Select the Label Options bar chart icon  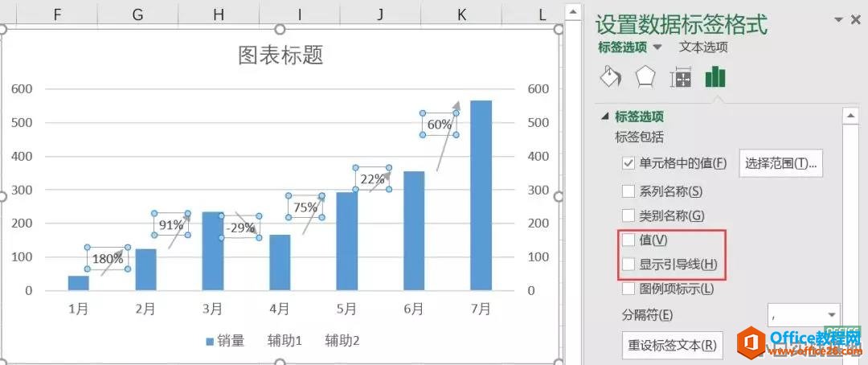(715, 76)
